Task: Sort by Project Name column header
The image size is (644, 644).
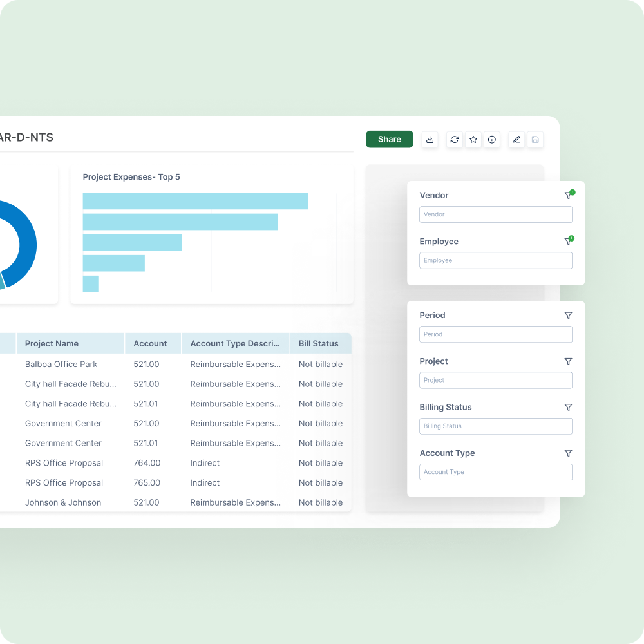Action: pyautogui.click(x=52, y=344)
